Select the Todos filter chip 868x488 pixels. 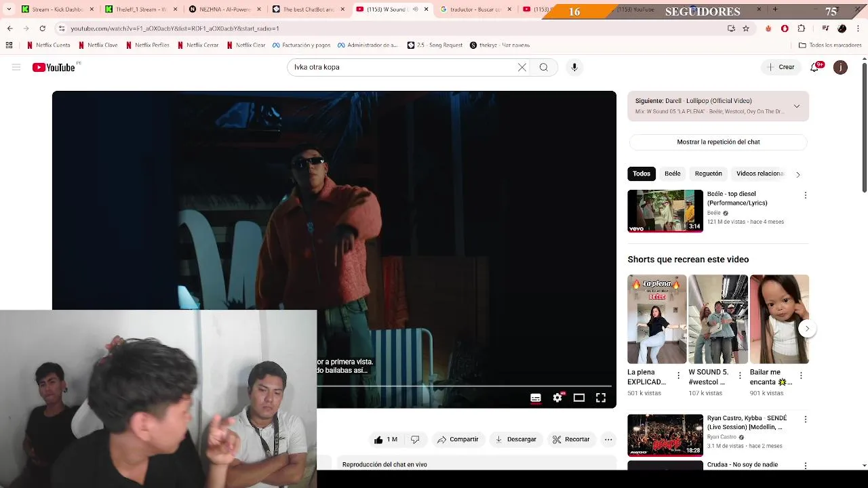[x=642, y=174]
